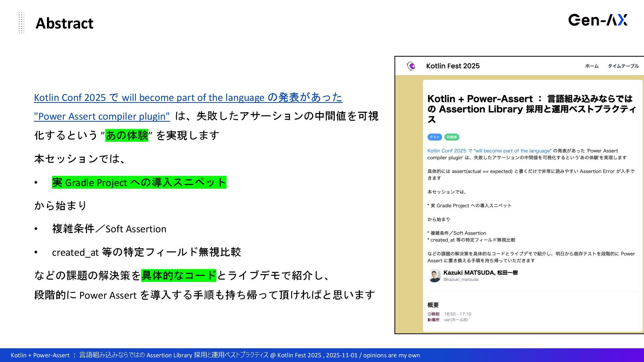Image resolution: width=644 pixels, height=362 pixels.
Task: Click the speaker's profile avatar photo
Action: pyautogui.click(x=434, y=276)
